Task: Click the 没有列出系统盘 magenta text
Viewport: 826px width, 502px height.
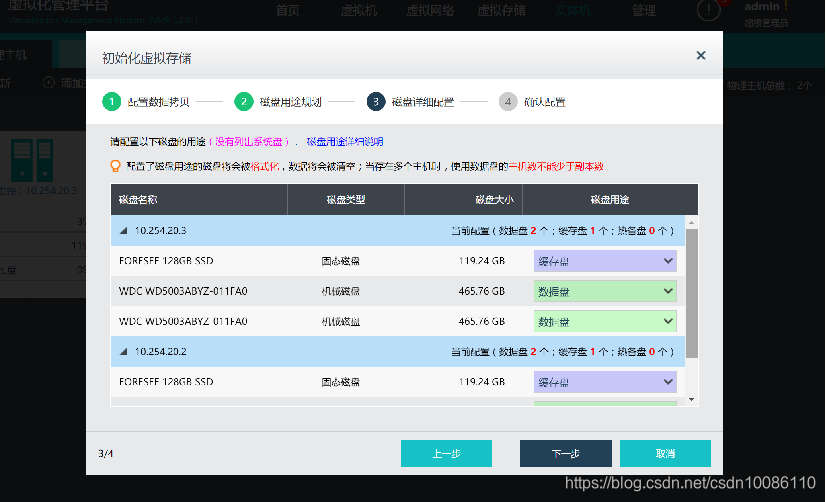Action: [x=249, y=142]
